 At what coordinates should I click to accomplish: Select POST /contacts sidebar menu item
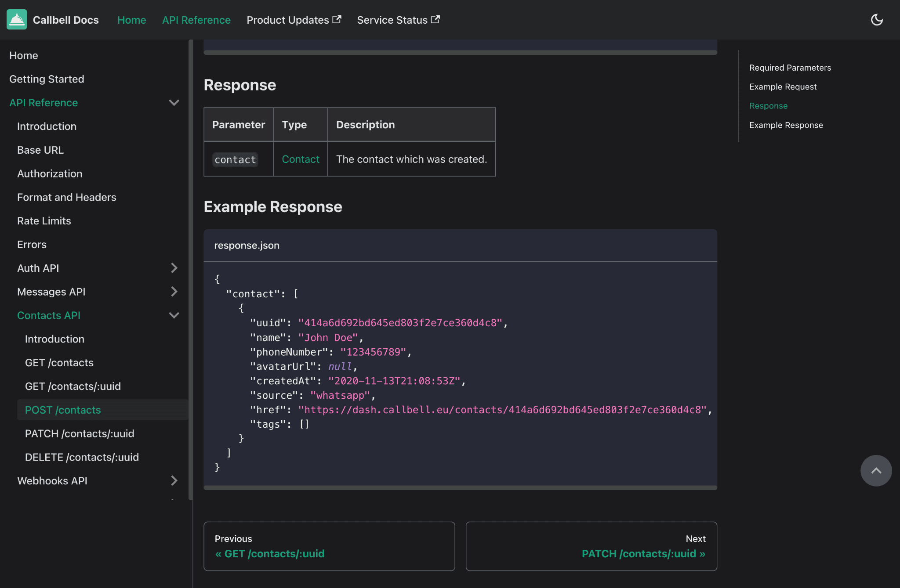tap(63, 410)
